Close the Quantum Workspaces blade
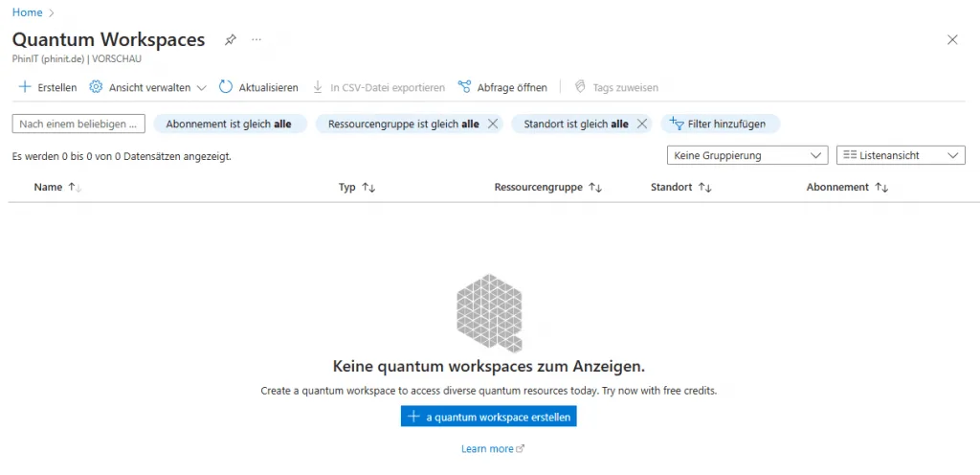Screen dimensions: 980x475 point(951,40)
